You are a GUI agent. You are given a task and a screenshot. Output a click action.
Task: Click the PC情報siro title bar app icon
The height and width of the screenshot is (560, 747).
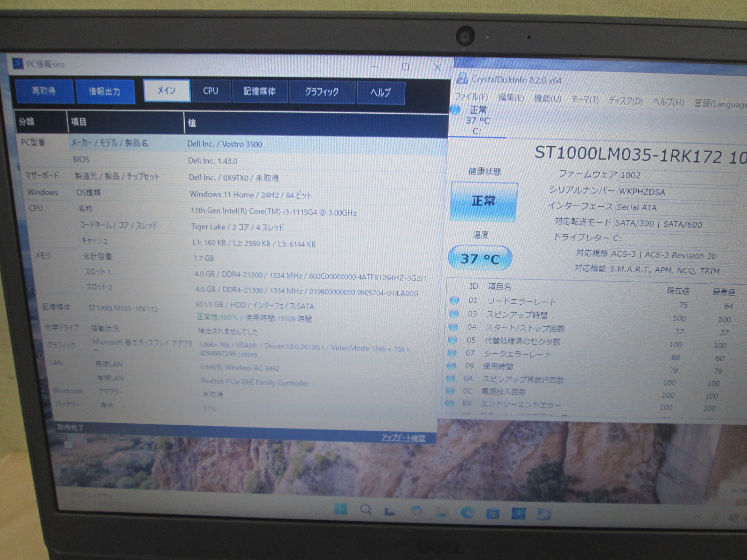click(18, 63)
